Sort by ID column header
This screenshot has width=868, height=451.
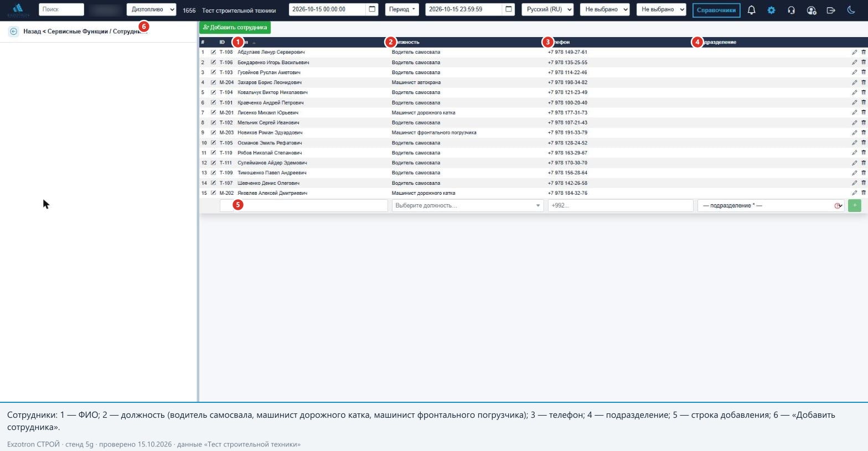click(x=222, y=42)
